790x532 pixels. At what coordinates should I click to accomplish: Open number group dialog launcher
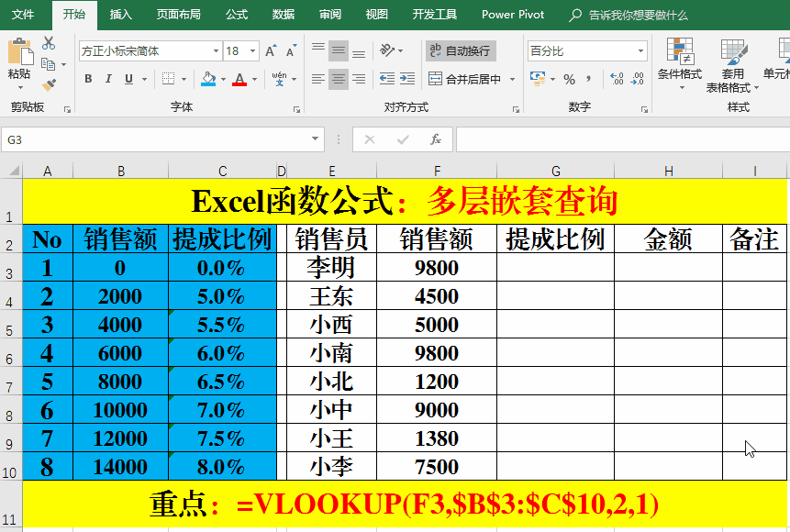pyautogui.click(x=644, y=109)
